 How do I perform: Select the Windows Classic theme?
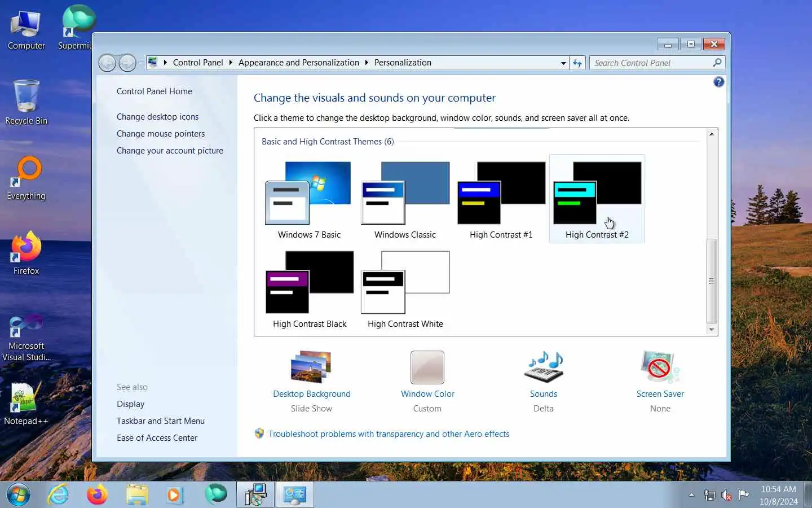click(405, 199)
